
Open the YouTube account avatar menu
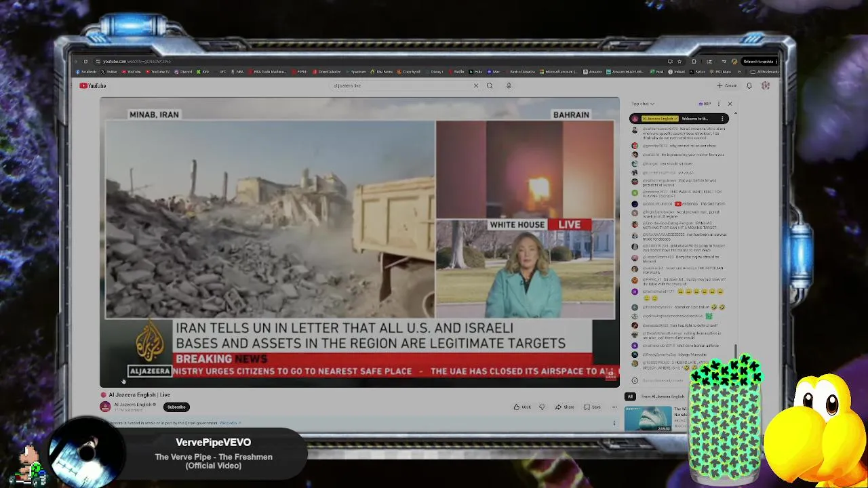pyautogui.click(x=766, y=85)
